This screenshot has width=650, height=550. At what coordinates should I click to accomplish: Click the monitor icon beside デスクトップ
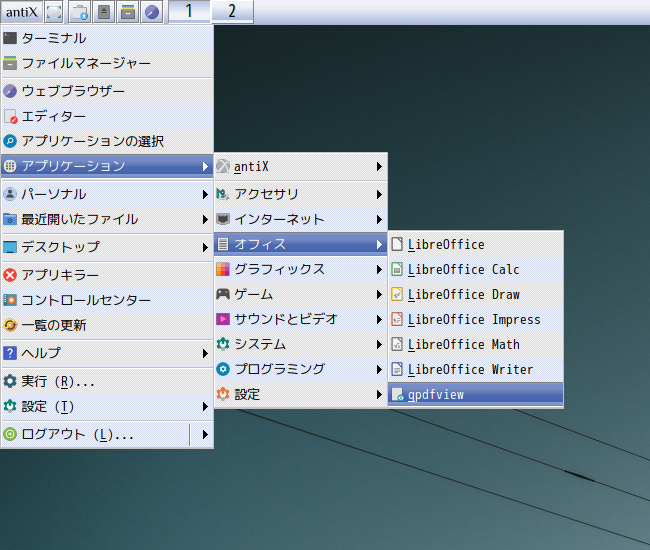pyautogui.click(x=10, y=247)
